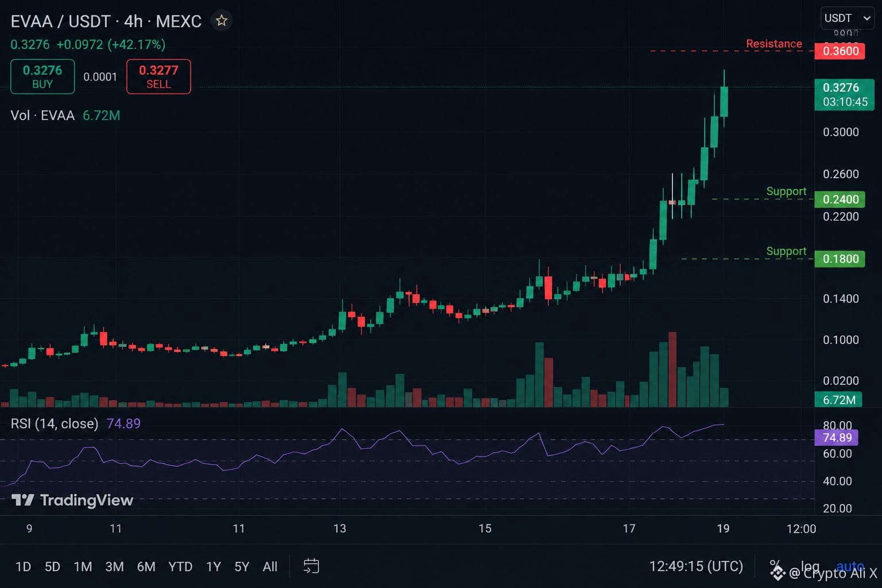Screen dimensions: 882x588
Task: Click the 0.1800 support price tag
Action: tap(840, 258)
